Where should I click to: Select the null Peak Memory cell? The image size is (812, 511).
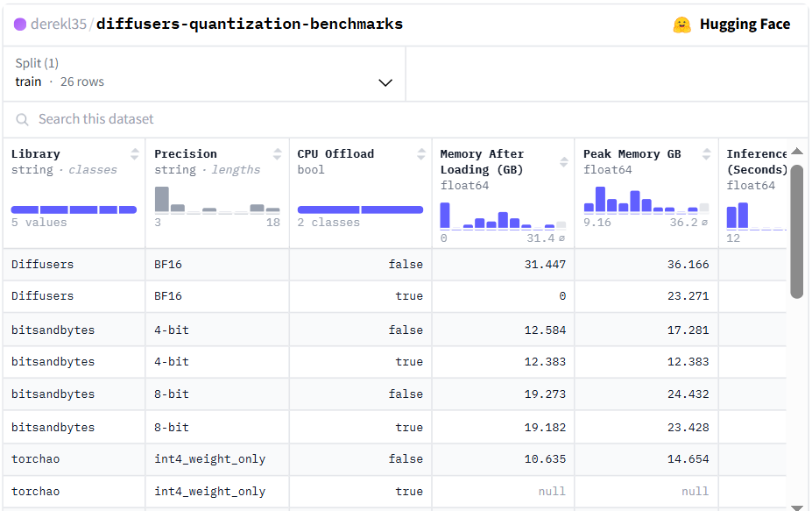pos(646,492)
